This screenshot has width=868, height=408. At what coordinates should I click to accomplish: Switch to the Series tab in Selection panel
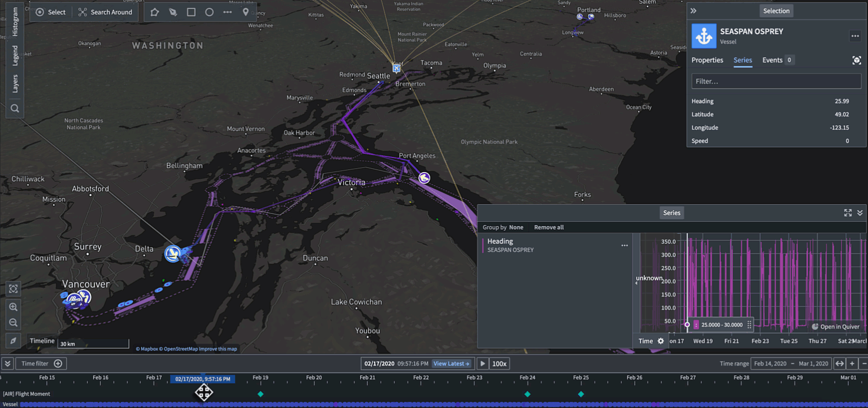click(743, 60)
